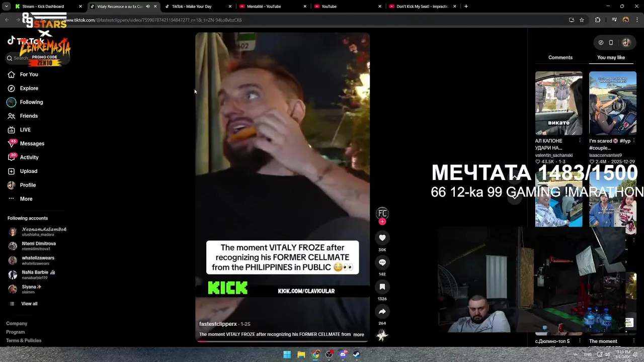
Task: Open File Explorer from the taskbar
Action: (x=301, y=354)
